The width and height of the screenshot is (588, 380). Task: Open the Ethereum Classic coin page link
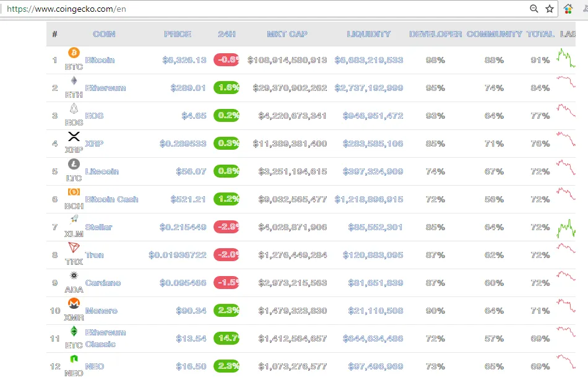105,338
